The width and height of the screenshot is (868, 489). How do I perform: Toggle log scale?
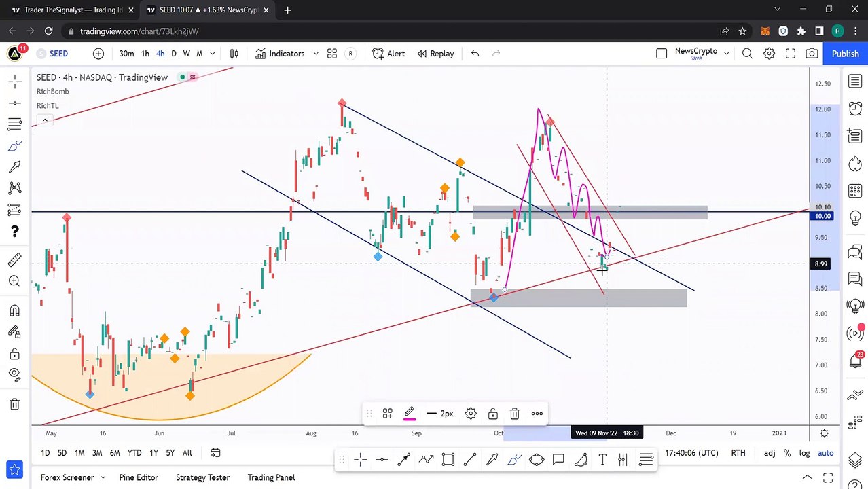click(804, 453)
